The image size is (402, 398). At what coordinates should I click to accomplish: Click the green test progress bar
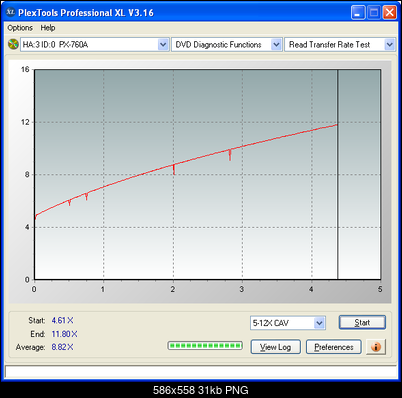pos(205,346)
